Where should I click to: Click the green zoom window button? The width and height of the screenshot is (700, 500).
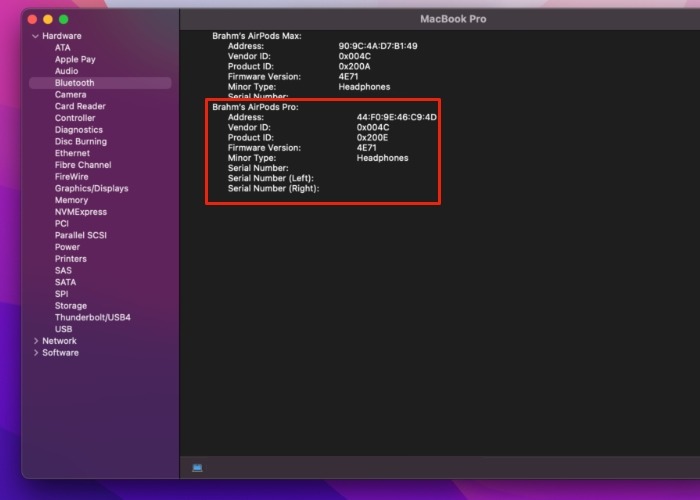64,19
